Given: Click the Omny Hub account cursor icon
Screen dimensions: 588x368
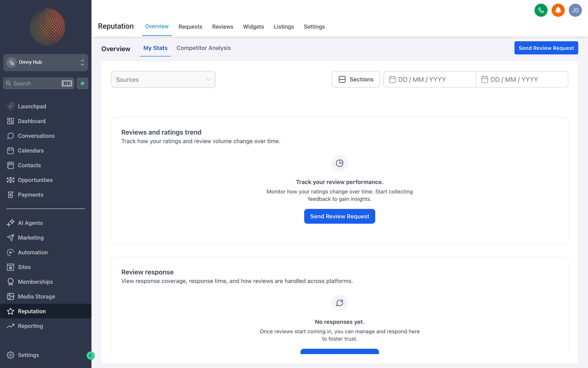Looking at the screenshot, I should pos(11,62).
